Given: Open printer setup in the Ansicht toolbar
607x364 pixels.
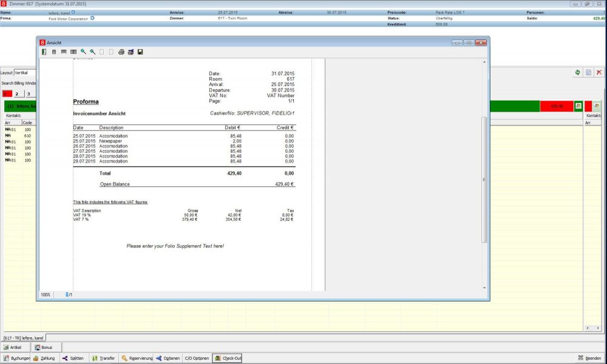Looking at the screenshot, I should click(131, 52).
